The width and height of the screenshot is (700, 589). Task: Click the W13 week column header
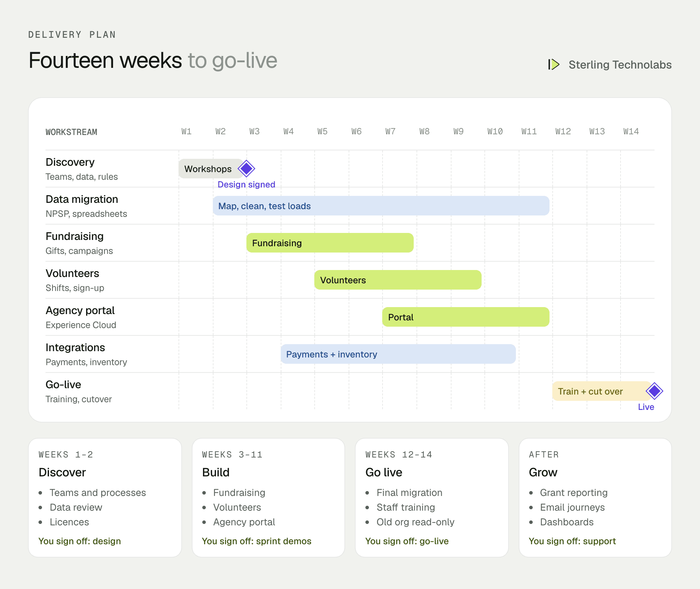(597, 132)
